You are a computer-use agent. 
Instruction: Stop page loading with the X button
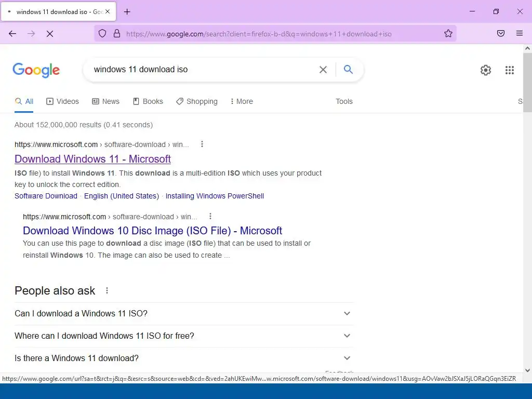pos(50,34)
